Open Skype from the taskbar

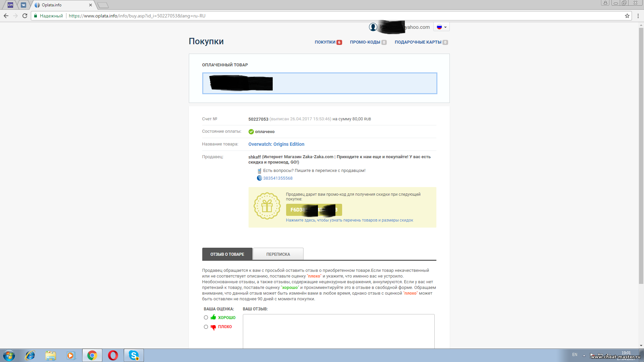click(134, 355)
